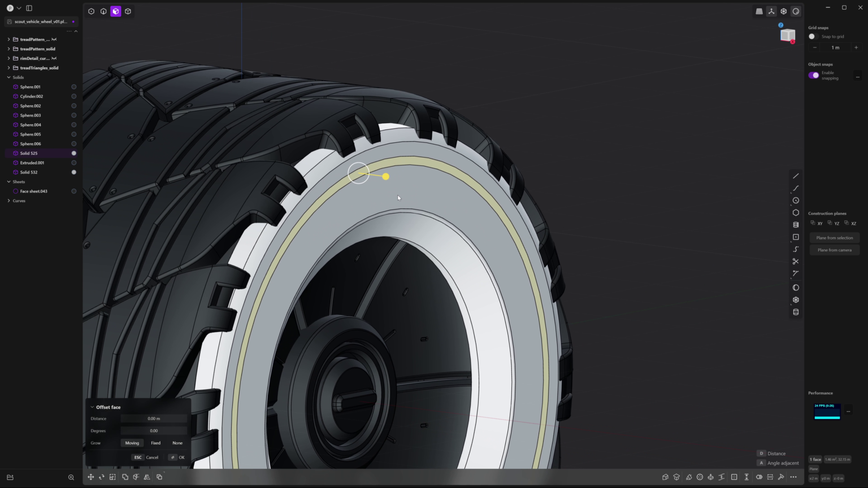Toggle the wireframe overlay icon

coord(784,11)
